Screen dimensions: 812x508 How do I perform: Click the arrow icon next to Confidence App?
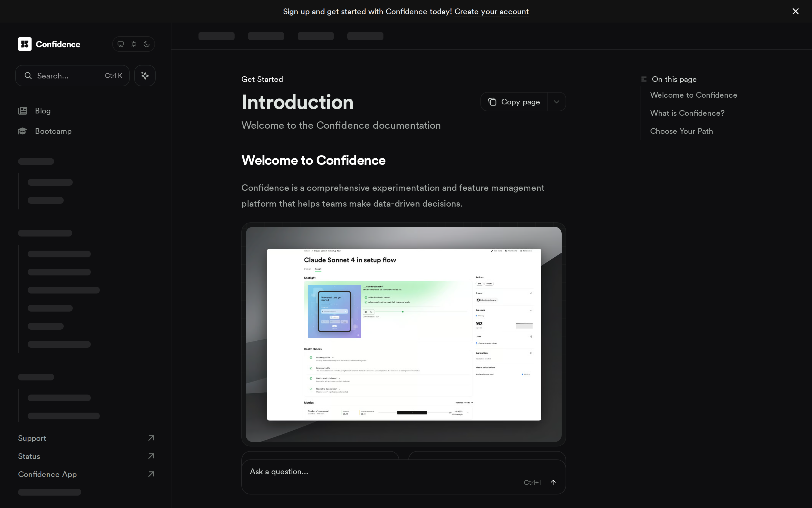151,474
